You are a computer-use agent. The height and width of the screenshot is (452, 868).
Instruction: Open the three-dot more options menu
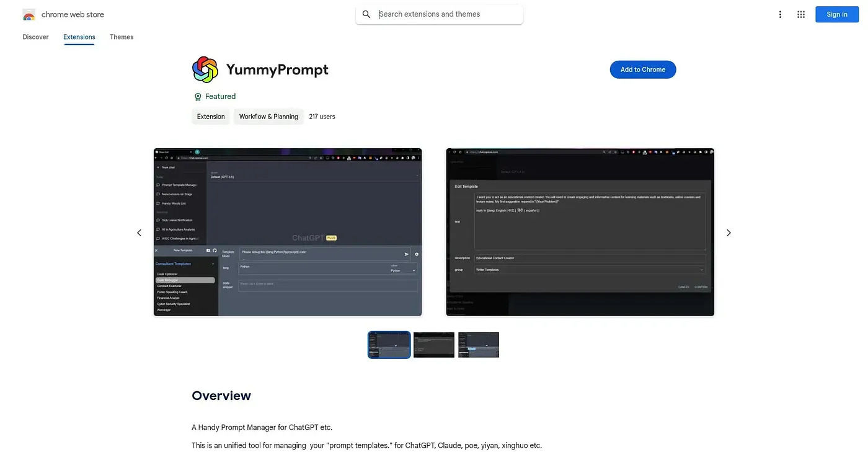pyautogui.click(x=780, y=14)
